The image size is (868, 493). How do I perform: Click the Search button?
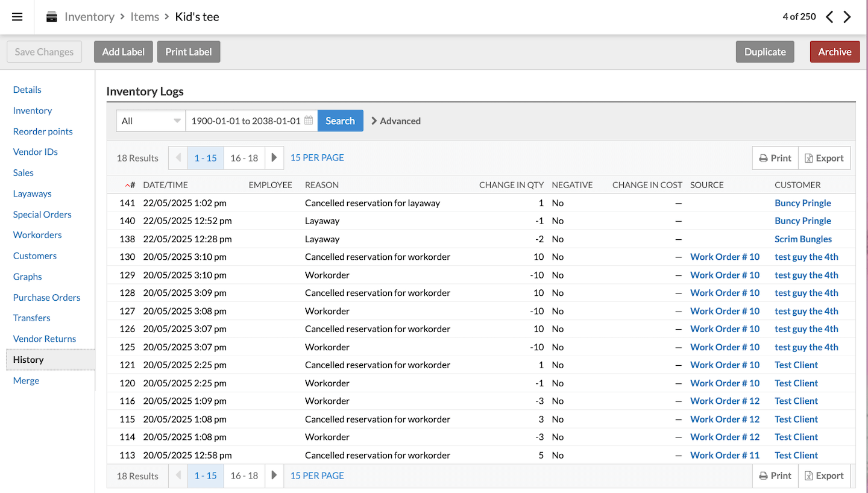click(340, 121)
